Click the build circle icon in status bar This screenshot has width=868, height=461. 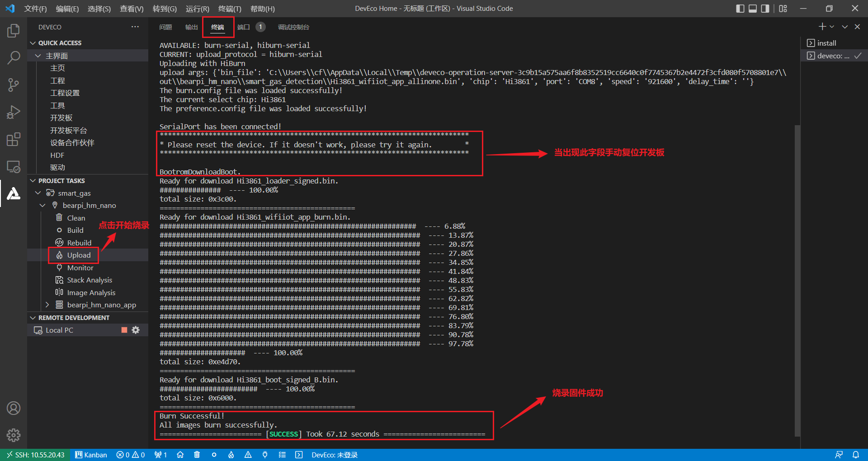pyautogui.click(x=214, y=455)
